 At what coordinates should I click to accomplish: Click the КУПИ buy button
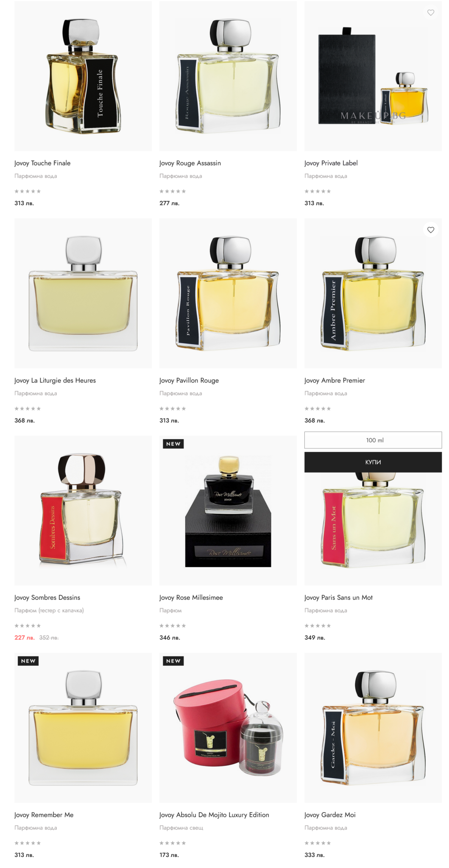(x=373, y=462)
